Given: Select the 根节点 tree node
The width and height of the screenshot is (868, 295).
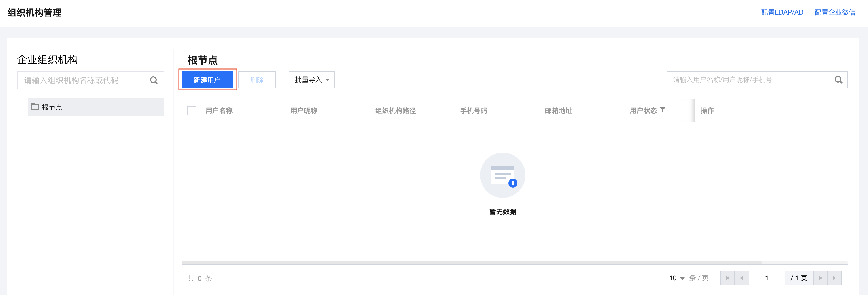Looking at the screenshot, I should 96,107.
